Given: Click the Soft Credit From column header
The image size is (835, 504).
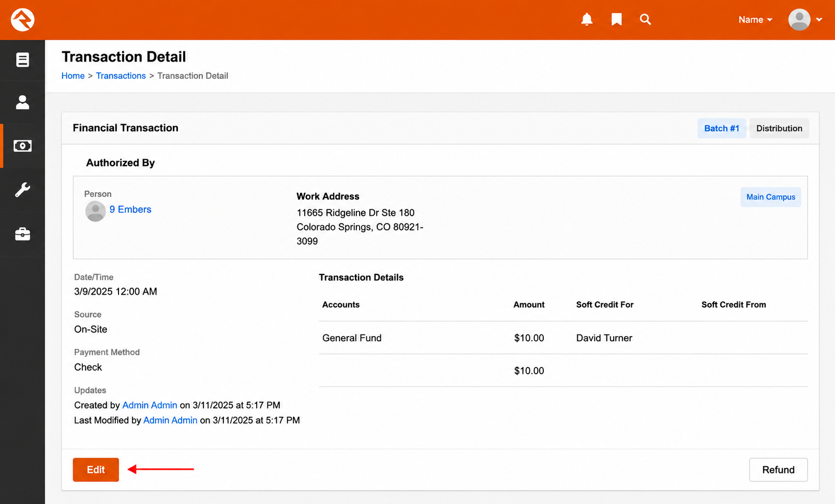Looking at the screenshot, I should (x=734, y=304).
